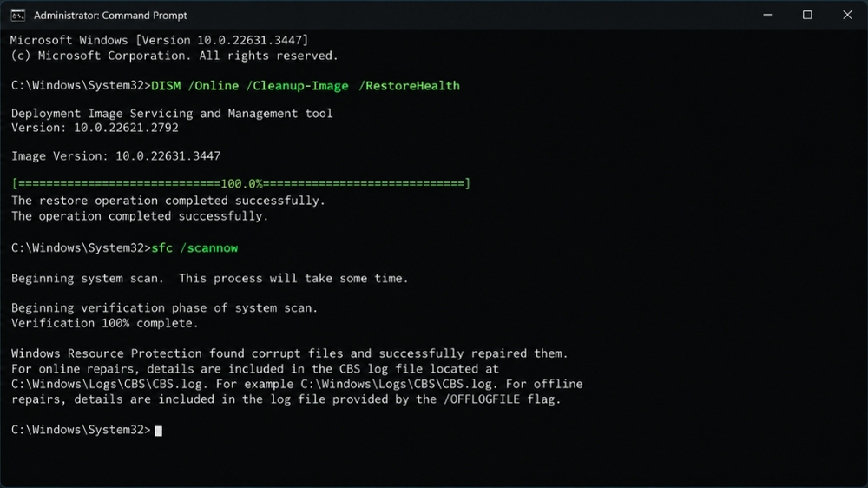
Task: Click the sfc /scannow command text
Action: tap(194, 248)
